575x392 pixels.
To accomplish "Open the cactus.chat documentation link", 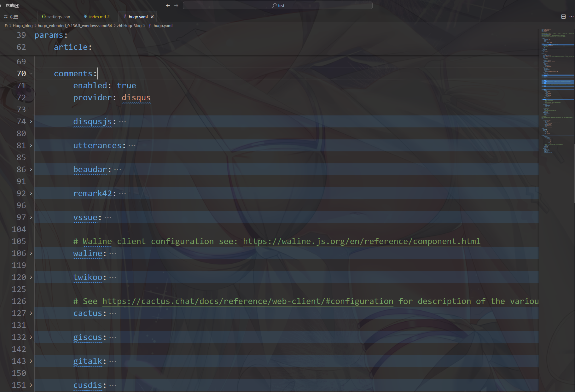I will tap(247, 301).
